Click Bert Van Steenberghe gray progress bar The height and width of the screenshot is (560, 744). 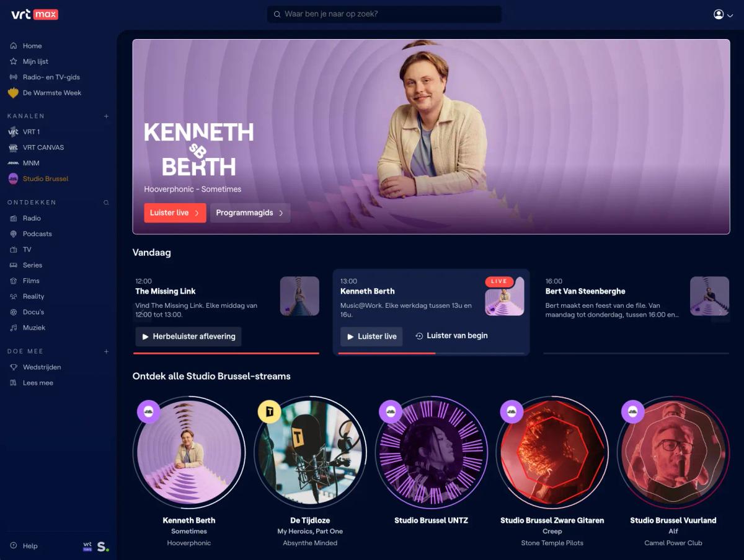pos(636,353)
